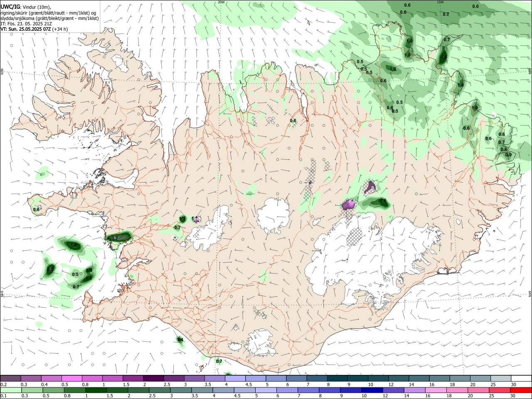Pick the bright red swatch after 30 on the lower scale

tap(521, 390)
